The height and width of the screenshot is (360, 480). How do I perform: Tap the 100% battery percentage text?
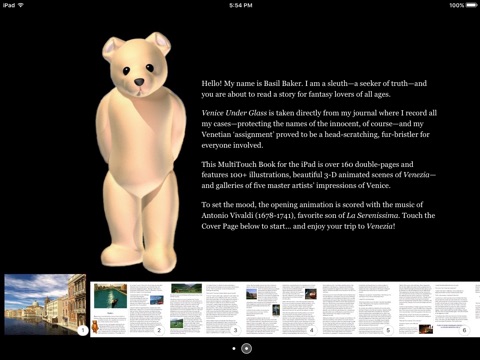click(456, 5)
